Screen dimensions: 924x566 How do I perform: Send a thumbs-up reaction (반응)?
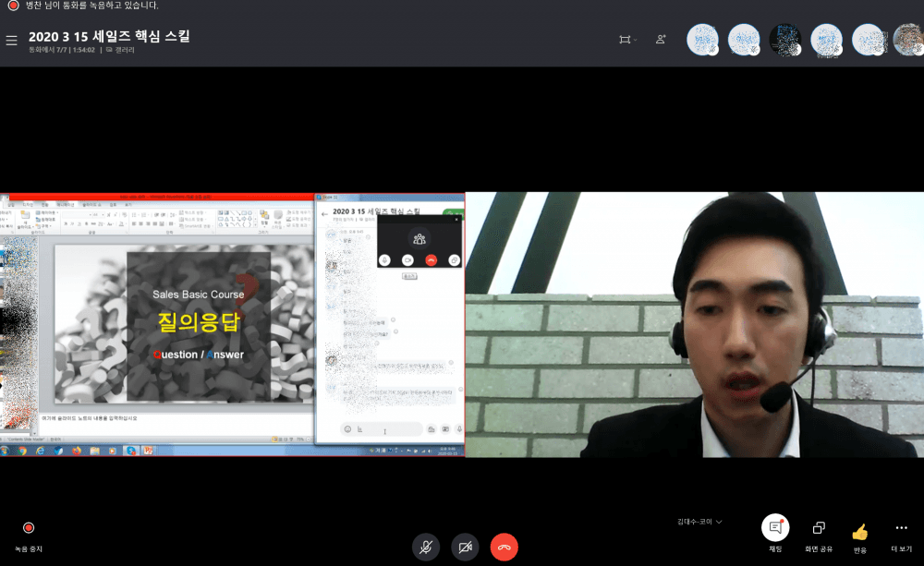point(860,532)
